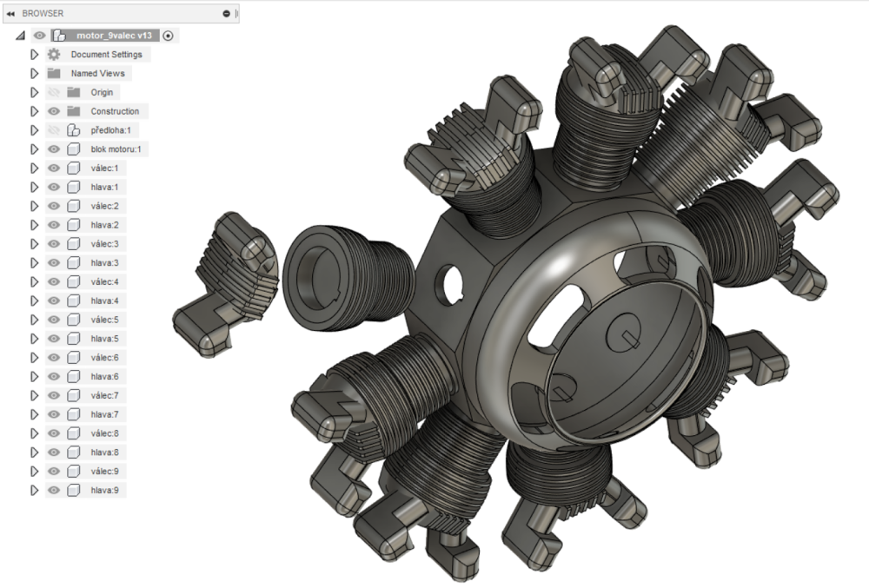Activate the motor_9valec v13 radio button

(168, 36)
